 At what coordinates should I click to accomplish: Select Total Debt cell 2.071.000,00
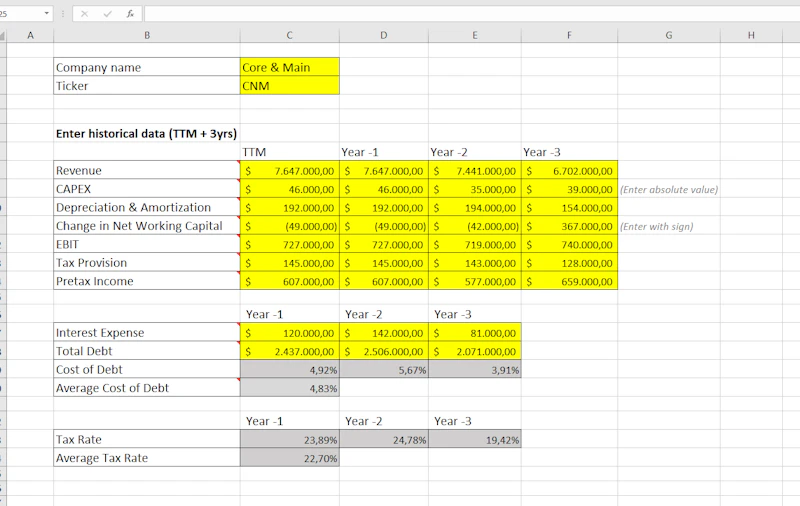pyautogui.click(x=474, y=350)
